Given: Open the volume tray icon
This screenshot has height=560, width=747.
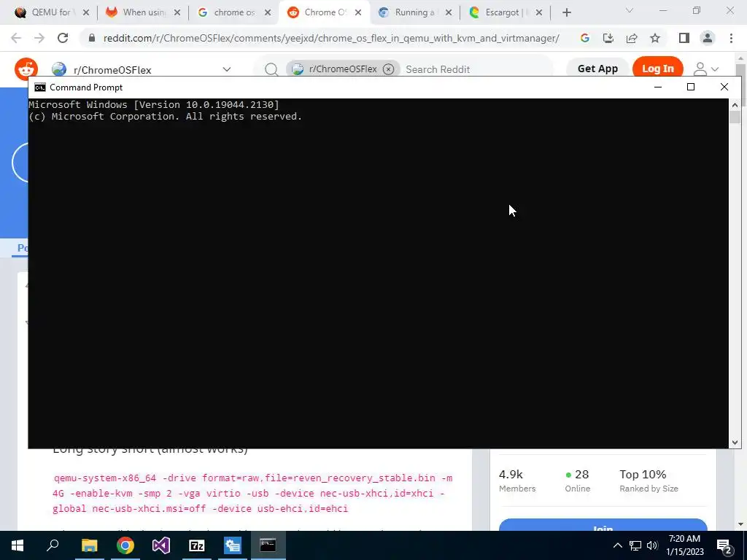Looking at the screenshot, I should tap(652, 545).
